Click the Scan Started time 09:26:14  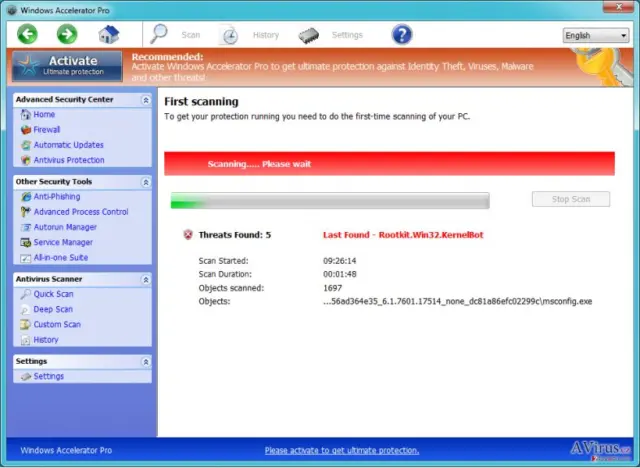(x=340, y=261)
